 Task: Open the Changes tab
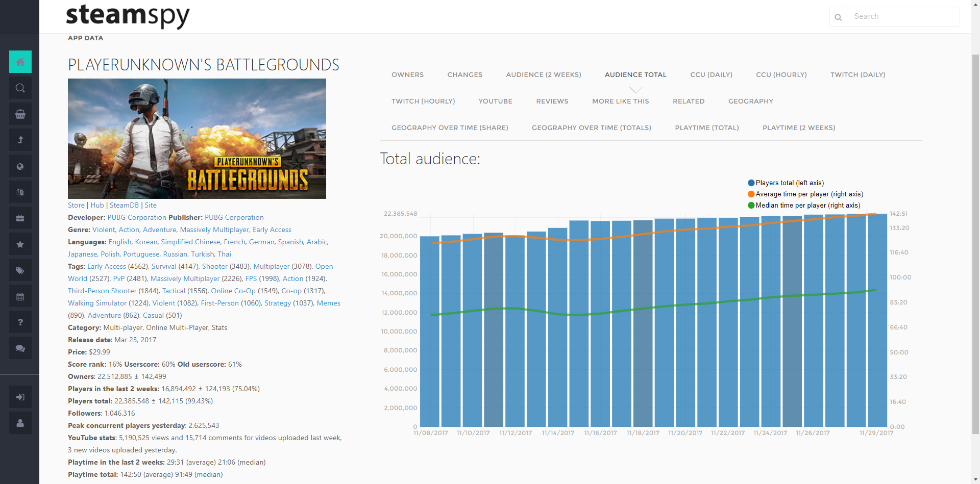tap(465, 74)
